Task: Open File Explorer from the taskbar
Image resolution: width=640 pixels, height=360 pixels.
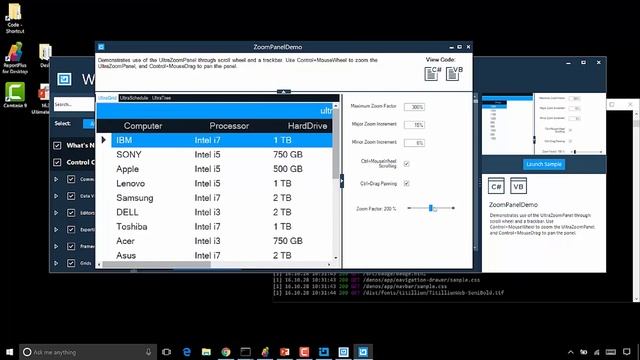Action: 206,352
